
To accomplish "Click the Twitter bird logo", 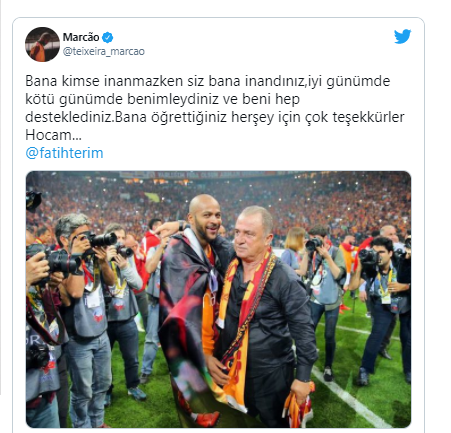I will (x=402, y=36).
